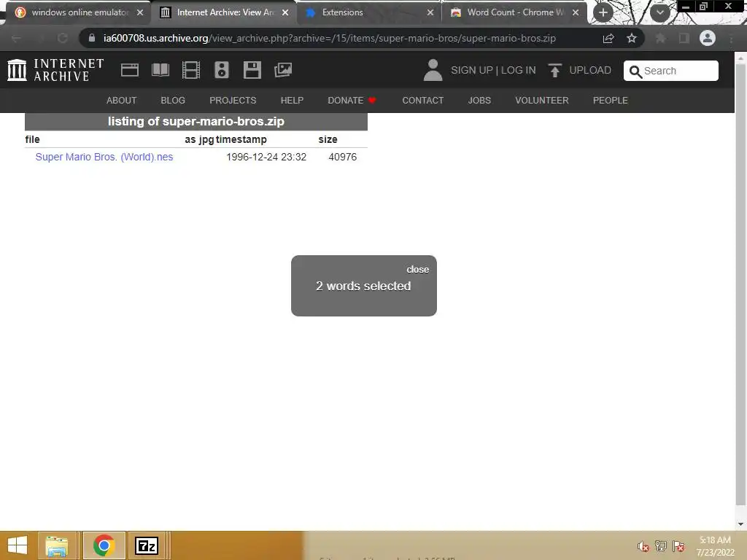Open the Chrome extensions puzzle icon
The height and width of the screenshot is (560, 747).
[660, 38]
